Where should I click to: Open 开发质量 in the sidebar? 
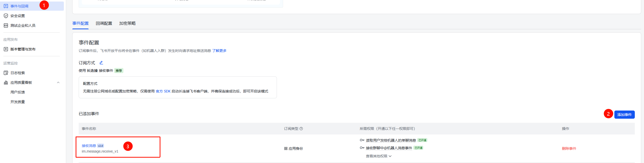click(18, 102)
